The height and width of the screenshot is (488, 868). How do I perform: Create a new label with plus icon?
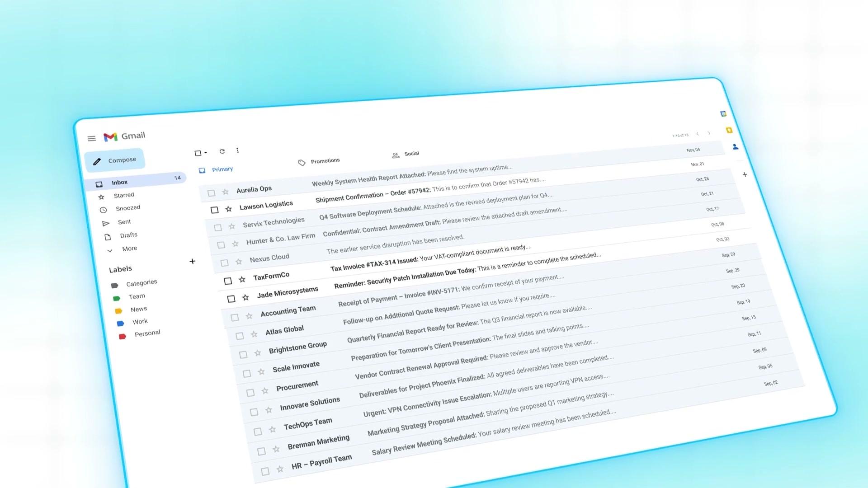point(193,261)
